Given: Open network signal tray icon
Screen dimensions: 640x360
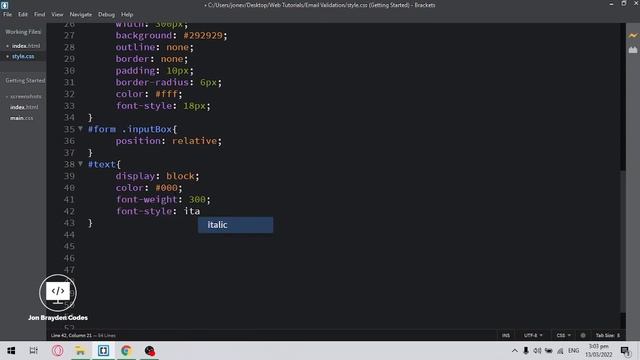Looking at the screenshot, I should [560, 351].
